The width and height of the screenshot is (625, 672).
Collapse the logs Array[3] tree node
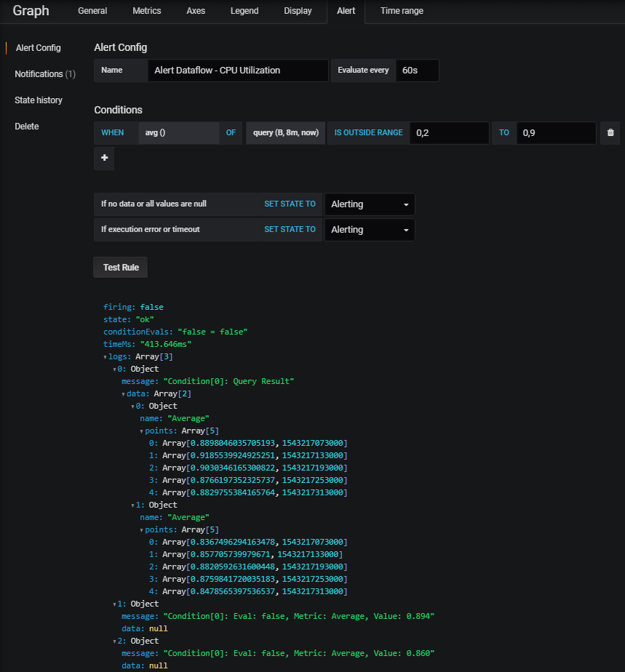[106, 356]
